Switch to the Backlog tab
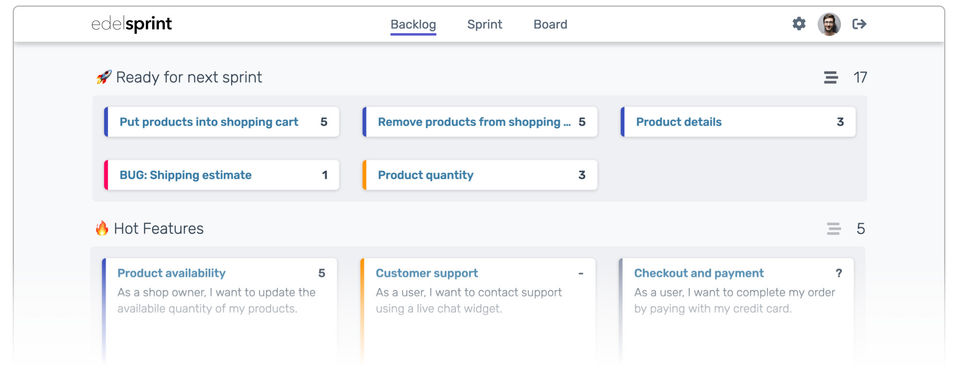 (413, 24)
